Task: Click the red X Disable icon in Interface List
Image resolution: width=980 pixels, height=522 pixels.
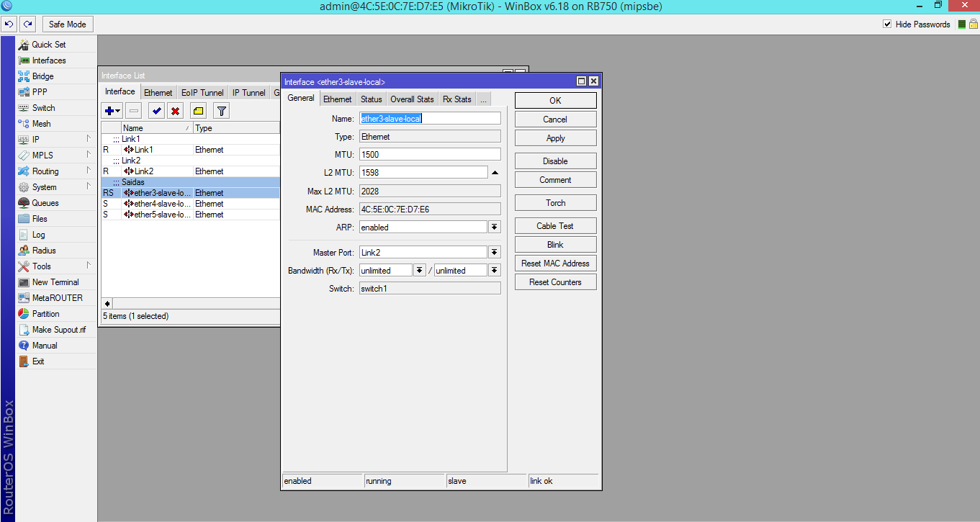Action: tap(175, 111)
